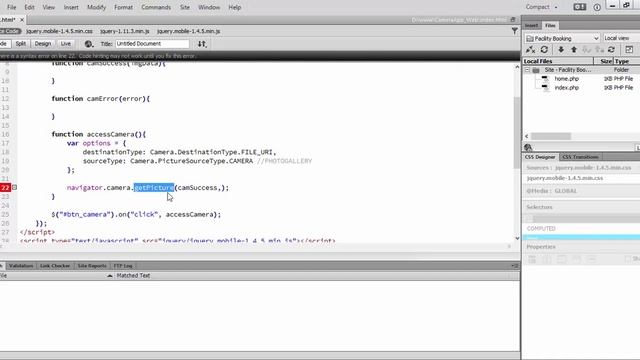Sort by Size column header
The width and height of the screenshot is (640, 360).
(604, 61)
